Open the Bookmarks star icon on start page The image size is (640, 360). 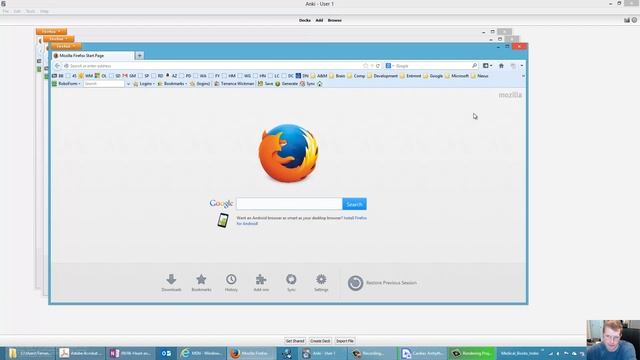(201, 280)
